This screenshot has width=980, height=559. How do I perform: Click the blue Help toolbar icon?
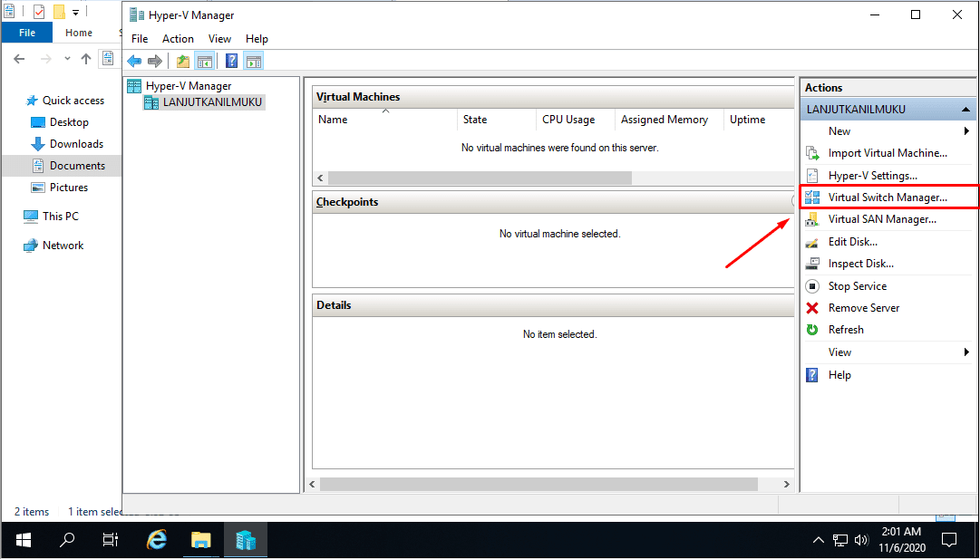click(x=232, y=61)
